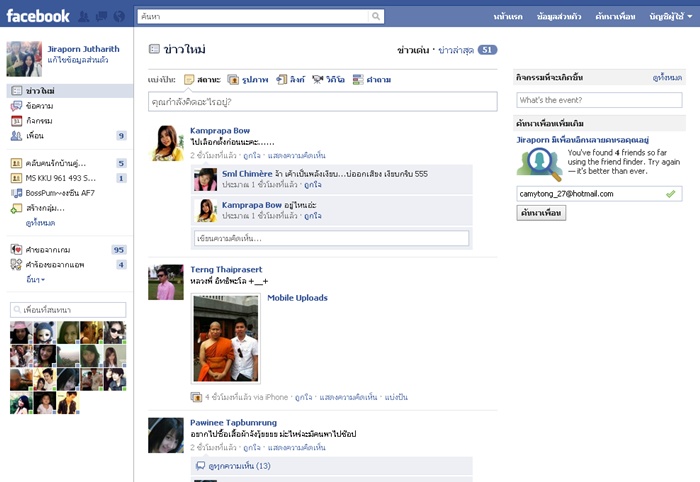The width and height of the screenshot is (700, 482).
Task: Click Sml Chimère's comment avatar
Action: coord(205,179)
